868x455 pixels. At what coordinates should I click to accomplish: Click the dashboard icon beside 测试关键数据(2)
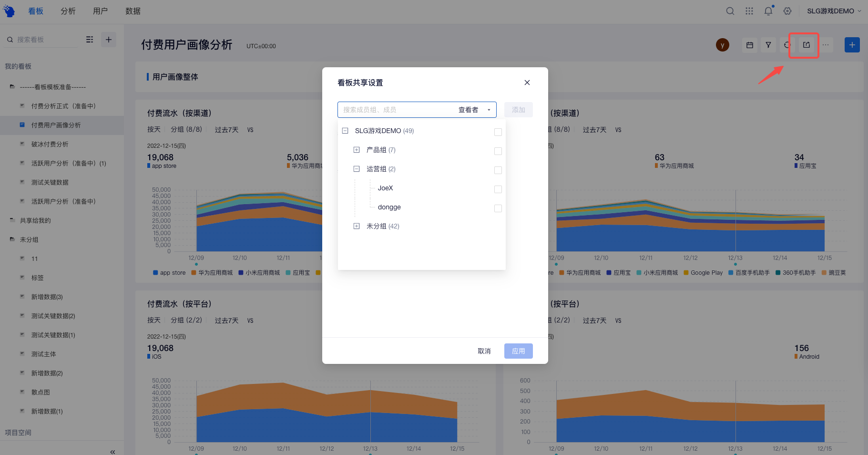pos(22,315)
